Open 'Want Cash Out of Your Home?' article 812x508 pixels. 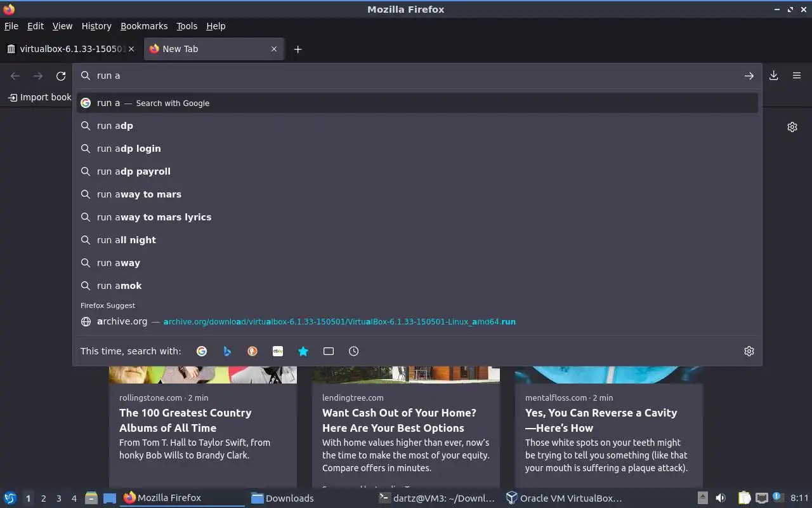point(399,420)
